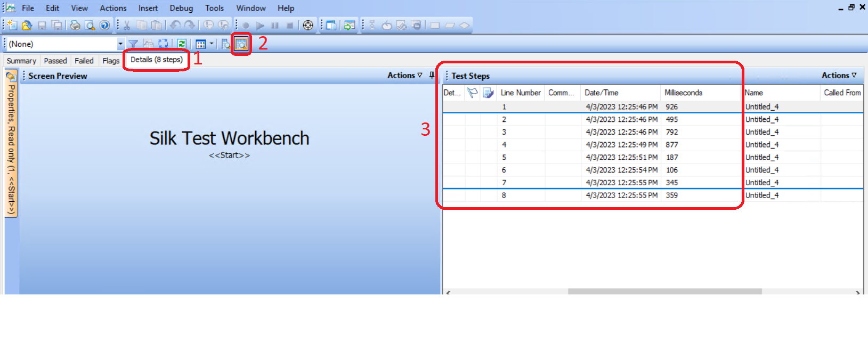
Task: Open the Edit menu
Action: (x=52, y=8)
